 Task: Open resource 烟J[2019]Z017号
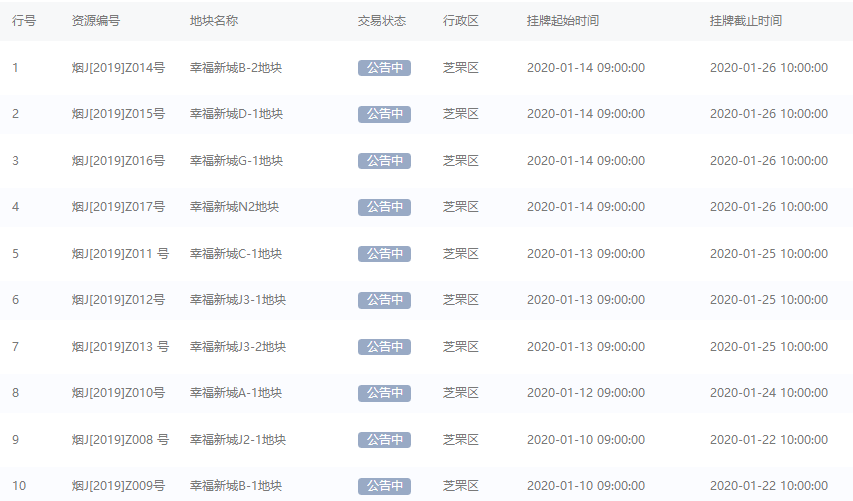pos(118,207)
